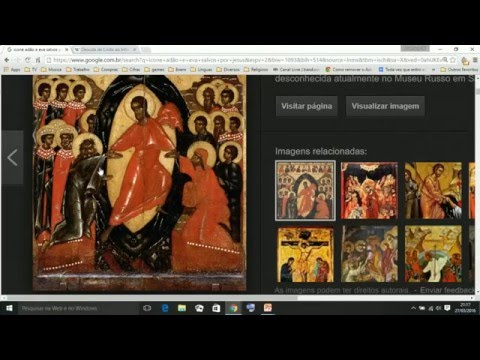Open the Chrome hamburger menu
This screenshot has height=360, width=480.
point(475,60)
